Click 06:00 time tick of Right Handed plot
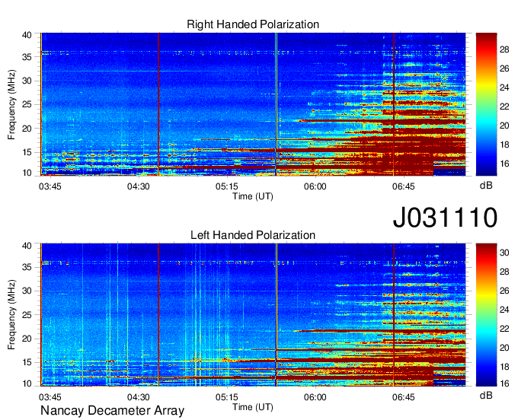 tap(315, 186)
